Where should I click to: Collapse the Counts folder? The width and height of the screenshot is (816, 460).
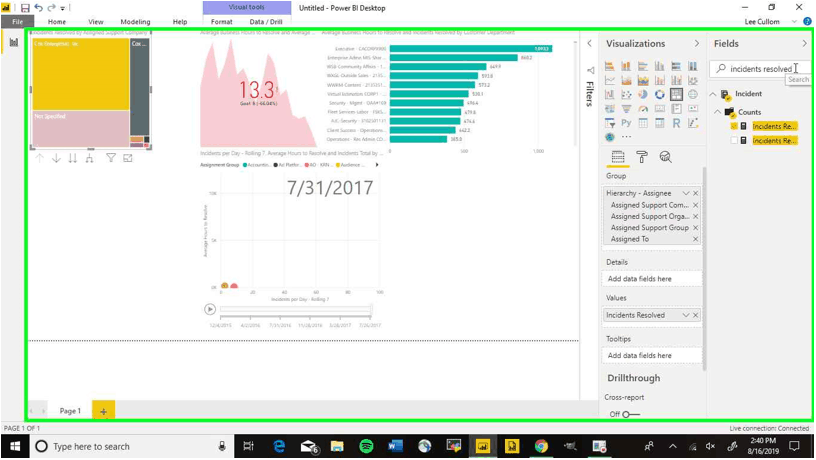718,112
